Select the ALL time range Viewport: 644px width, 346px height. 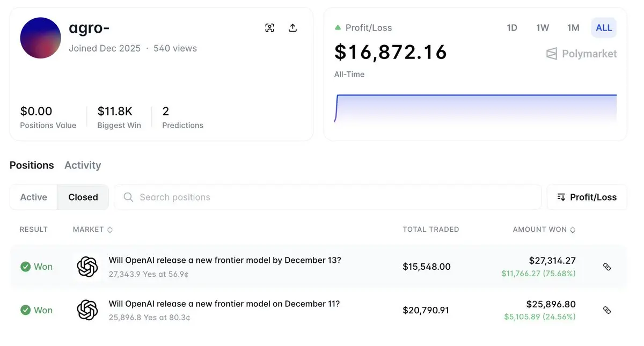tap(604, 28)
